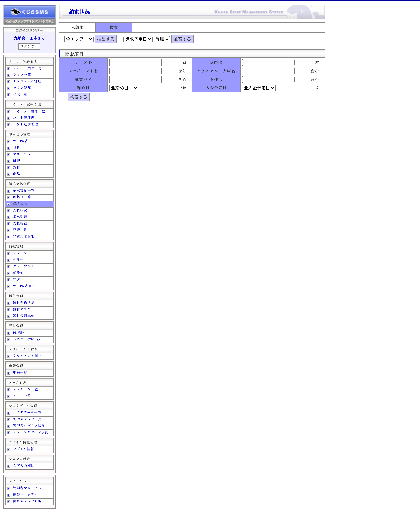This screenshot has height=512, width=420.
Task: Click arrow icon beside PL把握
Action: 9,333
